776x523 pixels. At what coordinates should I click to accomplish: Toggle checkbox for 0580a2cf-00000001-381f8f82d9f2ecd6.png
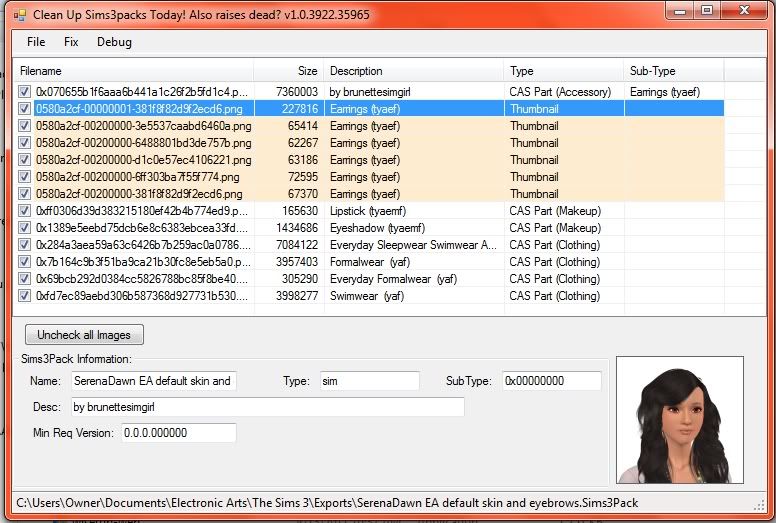[x=24, y=108]
